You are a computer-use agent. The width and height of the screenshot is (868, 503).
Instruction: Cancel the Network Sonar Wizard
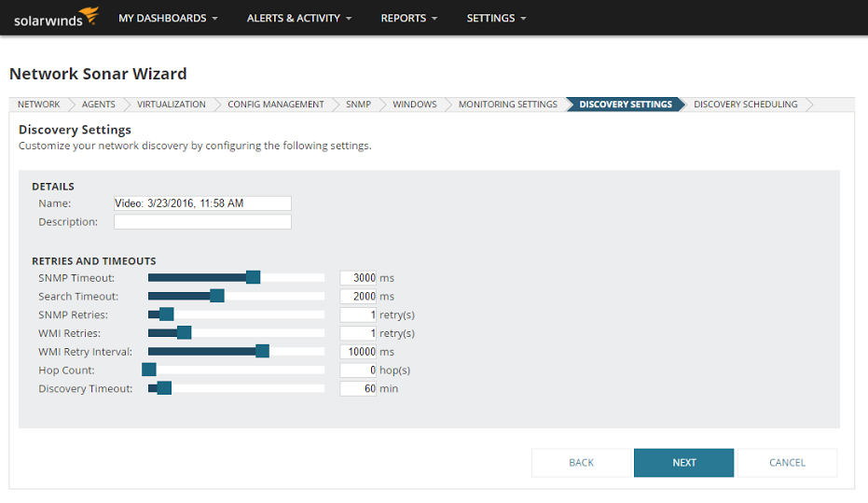click(787, 463)
